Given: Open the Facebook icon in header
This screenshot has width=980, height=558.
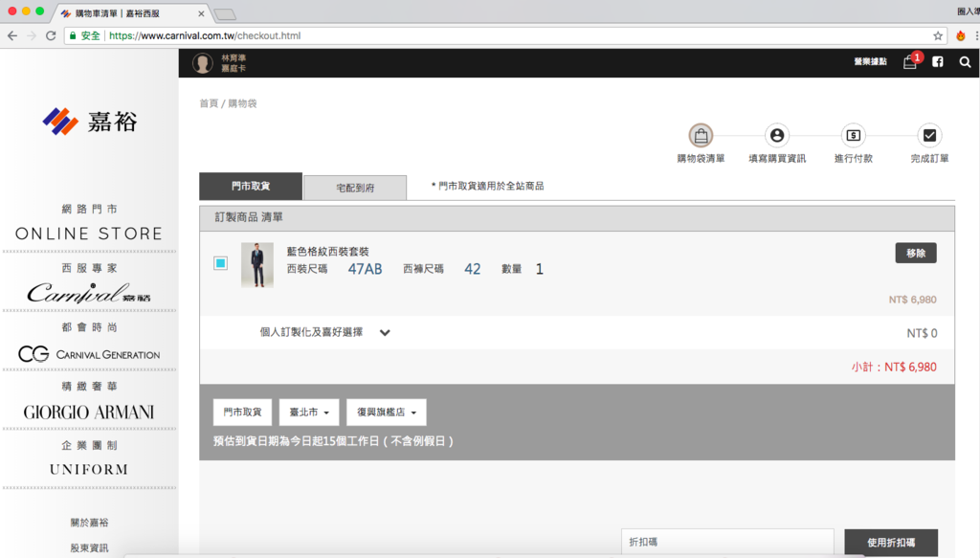Looking at the screenshot, I should [938, 62].
